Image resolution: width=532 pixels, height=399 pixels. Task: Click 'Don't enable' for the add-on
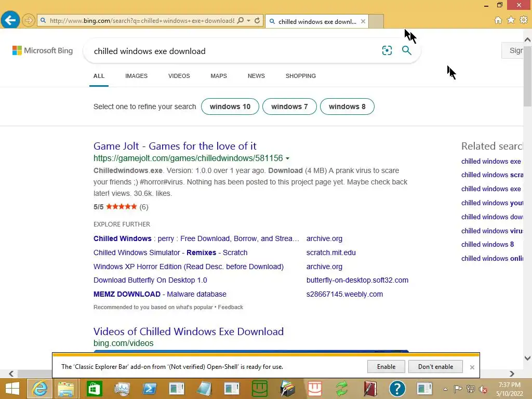436,367
